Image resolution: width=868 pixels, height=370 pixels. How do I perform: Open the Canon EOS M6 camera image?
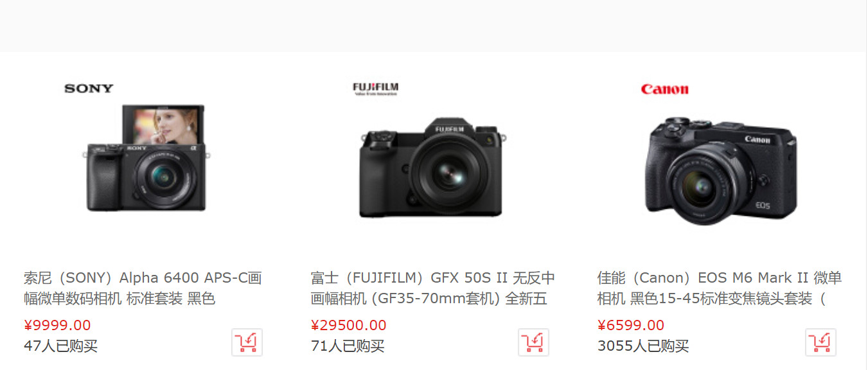click(721, 171)
